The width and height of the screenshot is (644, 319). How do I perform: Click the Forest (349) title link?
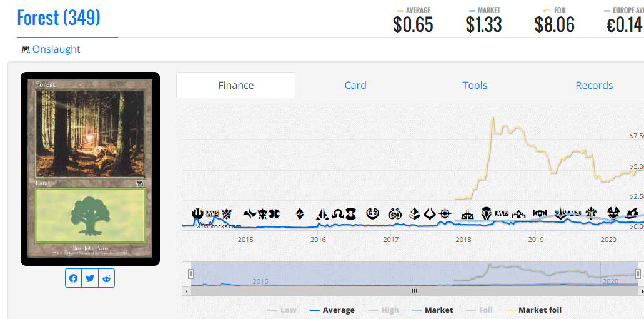point(59,18)
